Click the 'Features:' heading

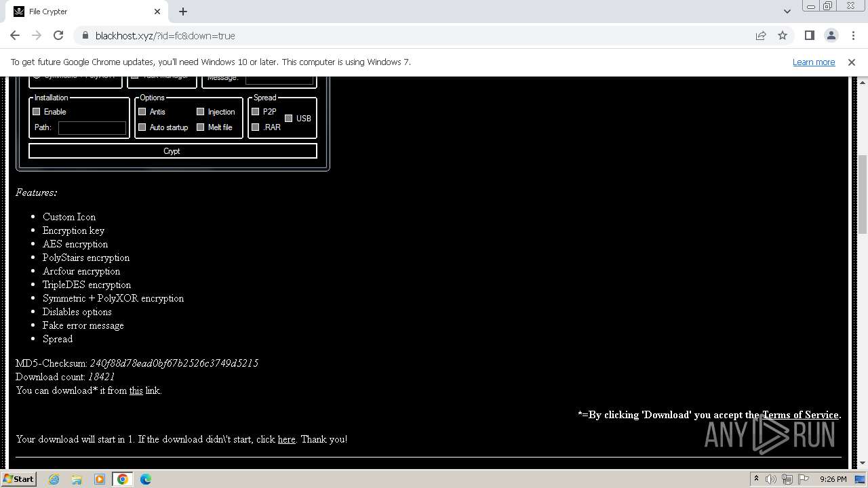(x=37, y=192)
